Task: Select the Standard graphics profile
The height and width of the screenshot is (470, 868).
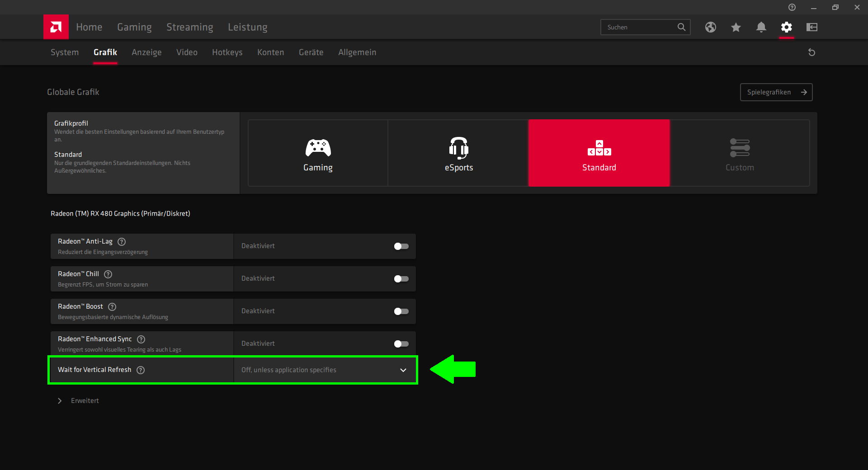Action: [x=599, y=153]
